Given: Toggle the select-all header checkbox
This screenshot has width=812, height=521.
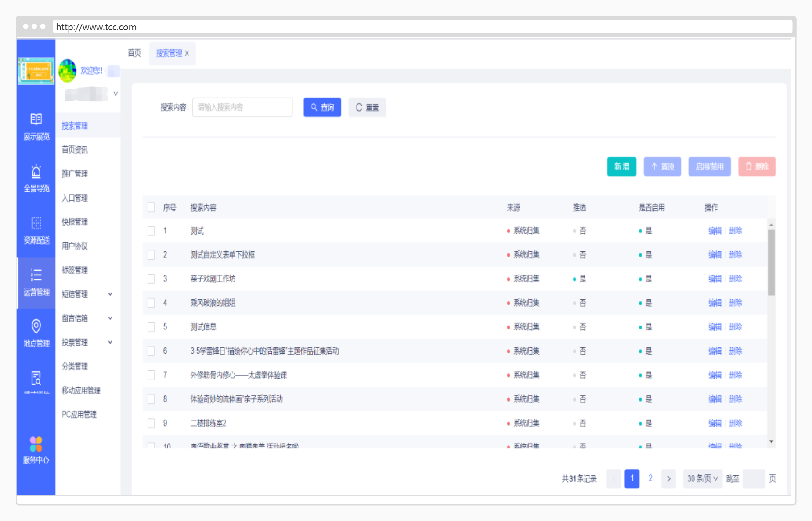Looking at the screenshot, I should click(151, 207).
